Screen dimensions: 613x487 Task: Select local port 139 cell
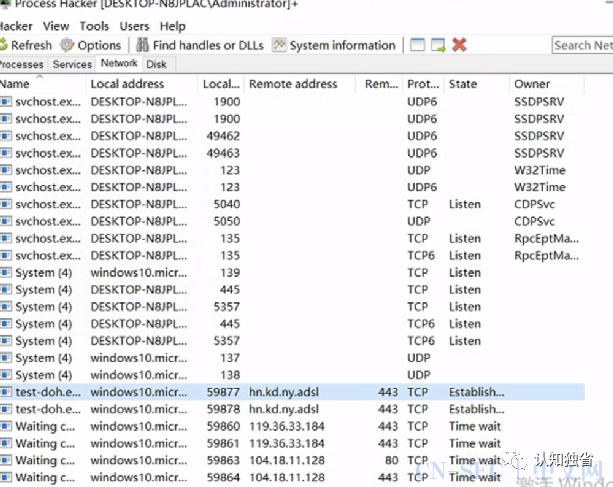click(x=230, y=272)
